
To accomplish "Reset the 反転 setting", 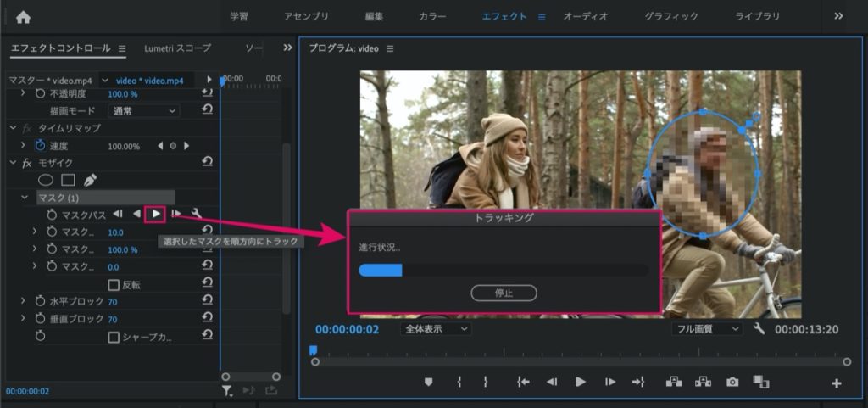I will pyautogui.click(x=207, y=284).
